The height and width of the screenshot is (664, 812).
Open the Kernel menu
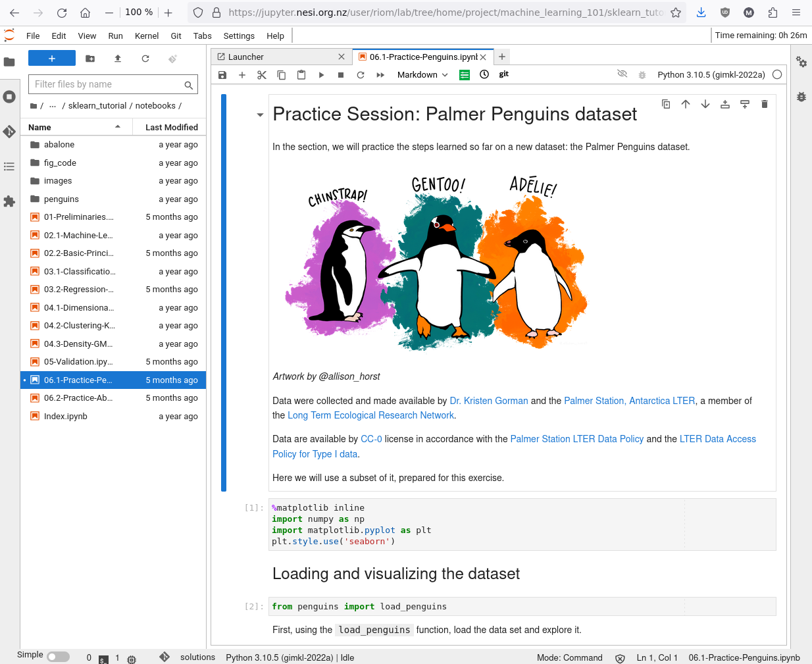(147, 36)
